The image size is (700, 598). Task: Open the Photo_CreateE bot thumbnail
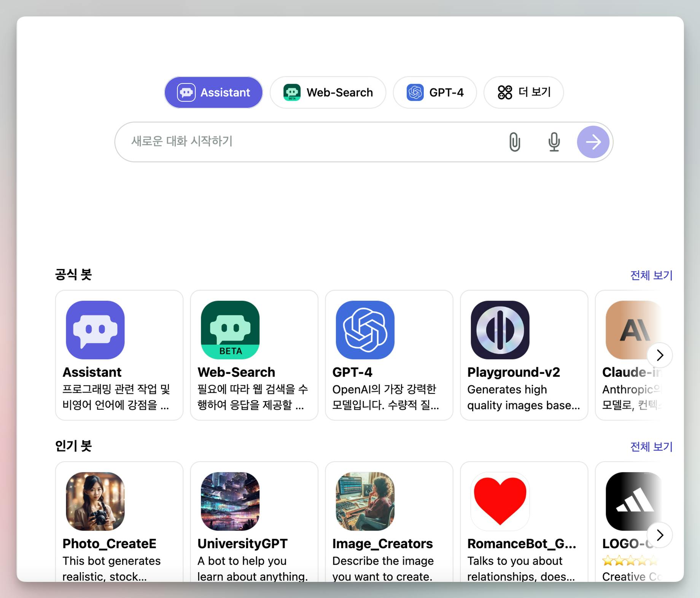(95, 501)
